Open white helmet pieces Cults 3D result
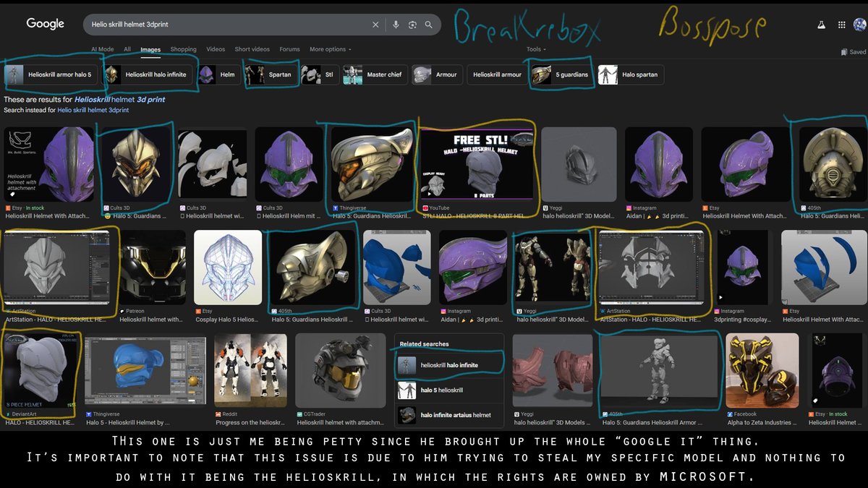 pos(212,165)
